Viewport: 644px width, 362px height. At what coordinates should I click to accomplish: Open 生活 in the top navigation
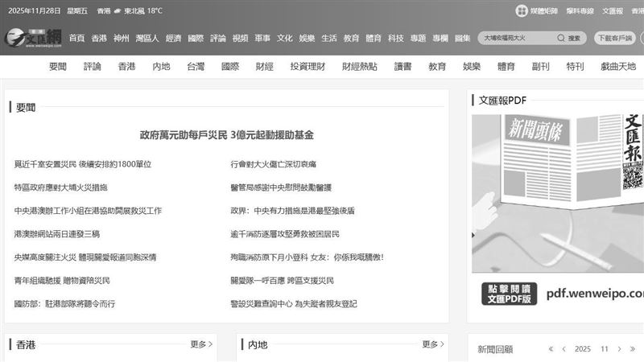(x=328, y=38)
